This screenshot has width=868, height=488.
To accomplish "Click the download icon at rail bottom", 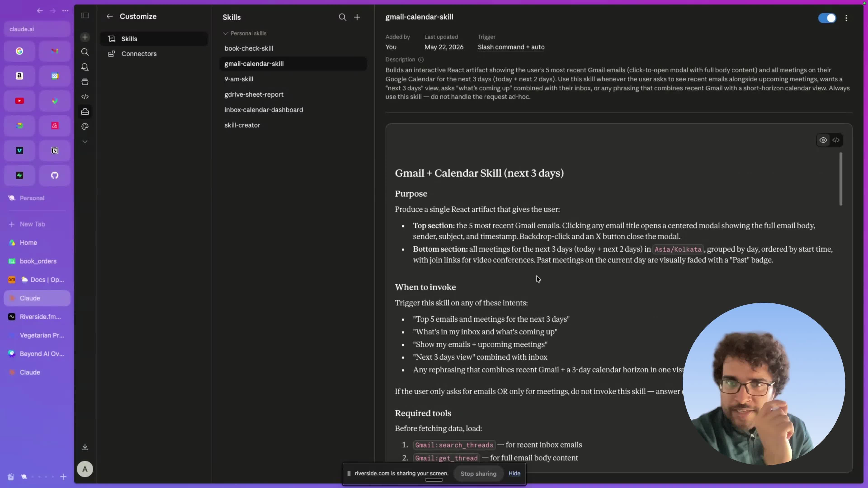I will [85, 447].
